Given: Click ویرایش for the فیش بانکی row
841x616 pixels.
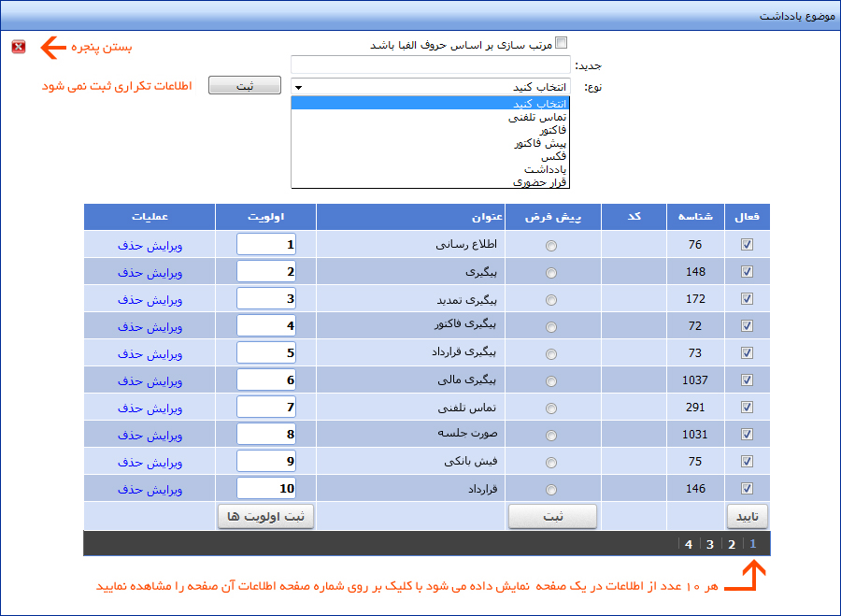Looking at the screenshot, I should [164, 463].
